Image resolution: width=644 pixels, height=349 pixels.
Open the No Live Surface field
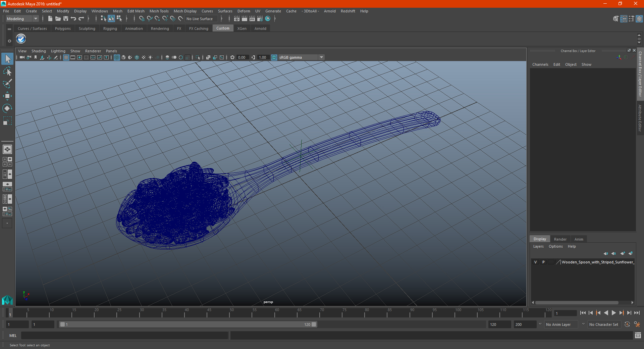coord(201,19)
